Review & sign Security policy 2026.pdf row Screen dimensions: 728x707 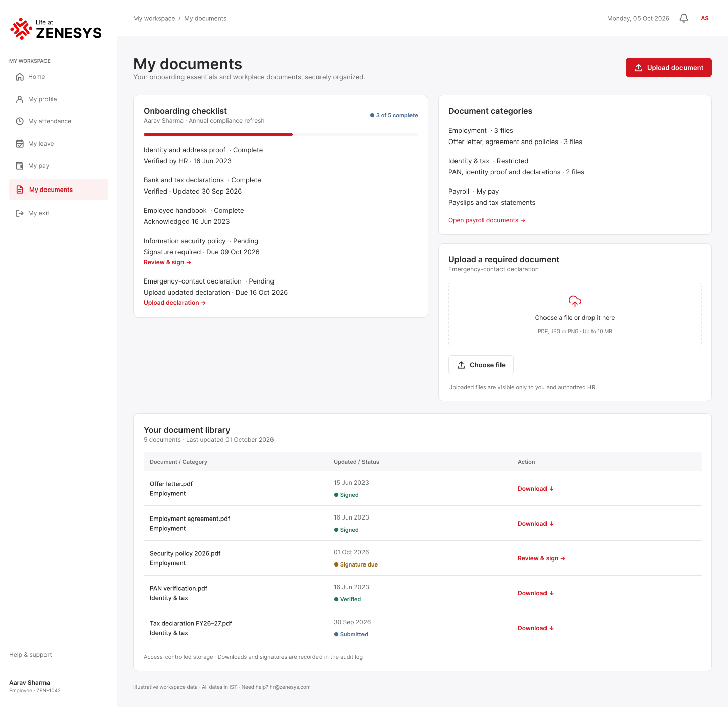coord(541,558)
